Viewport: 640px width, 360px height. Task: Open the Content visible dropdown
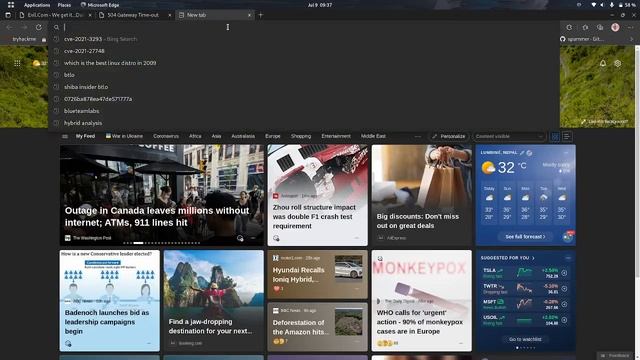[509, 136]
